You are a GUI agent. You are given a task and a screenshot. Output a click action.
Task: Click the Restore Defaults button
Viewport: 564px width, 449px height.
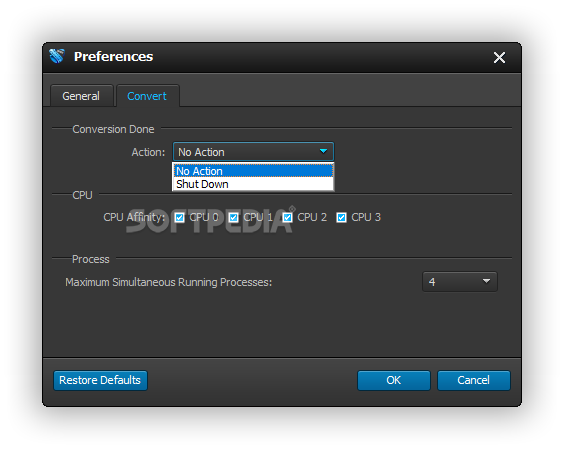100,380
